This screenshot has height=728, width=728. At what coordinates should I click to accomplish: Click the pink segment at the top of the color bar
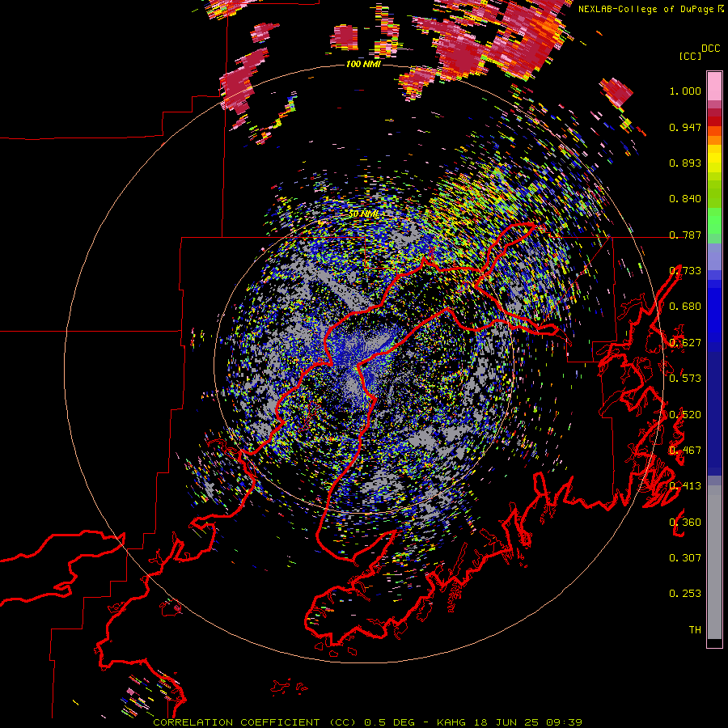pyautogui.click(x=714, y=86)
